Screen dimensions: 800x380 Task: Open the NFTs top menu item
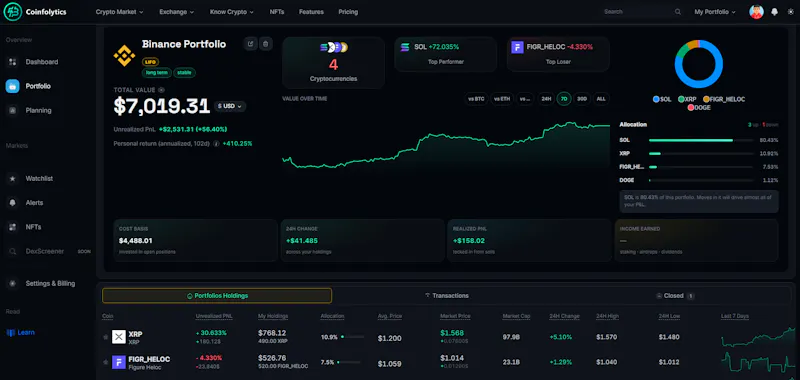(277, 12)
